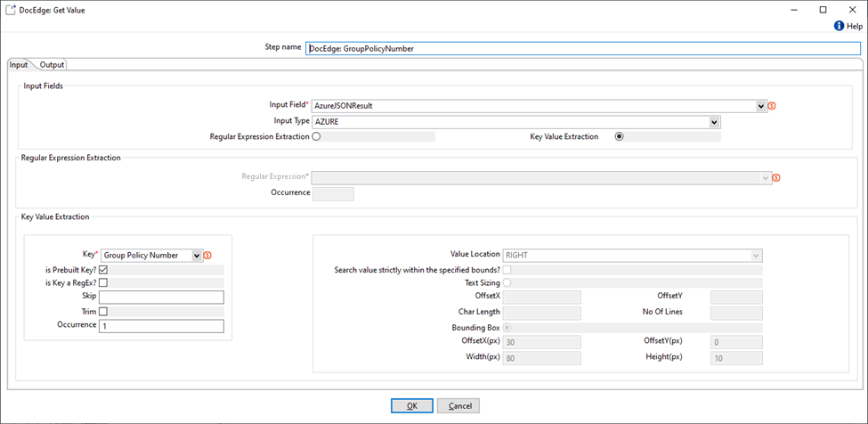Toggle the Trim checkbox
The image size is (868, 424).
tap(104, 312)
